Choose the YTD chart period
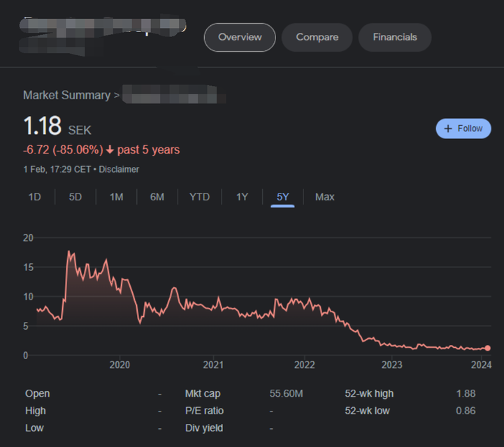 (199, 197)
